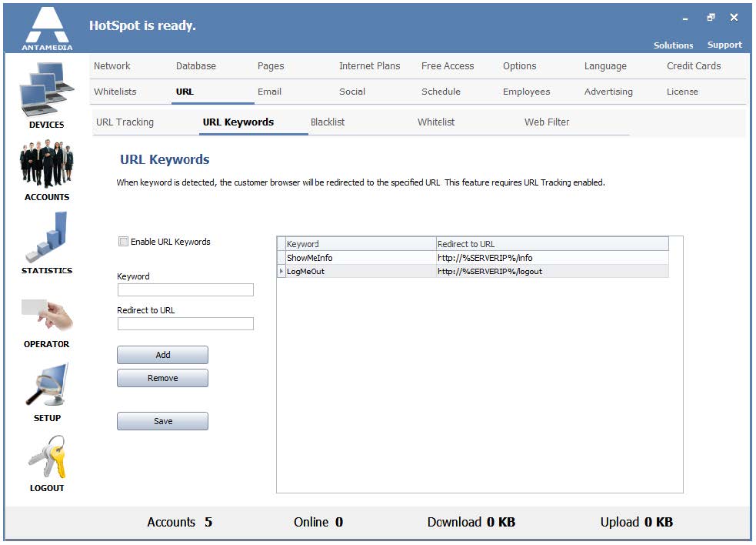Image resolution: width=756 pixels, height=545 pixels.
Task: Open the Social tab
Action: [352, 92]
